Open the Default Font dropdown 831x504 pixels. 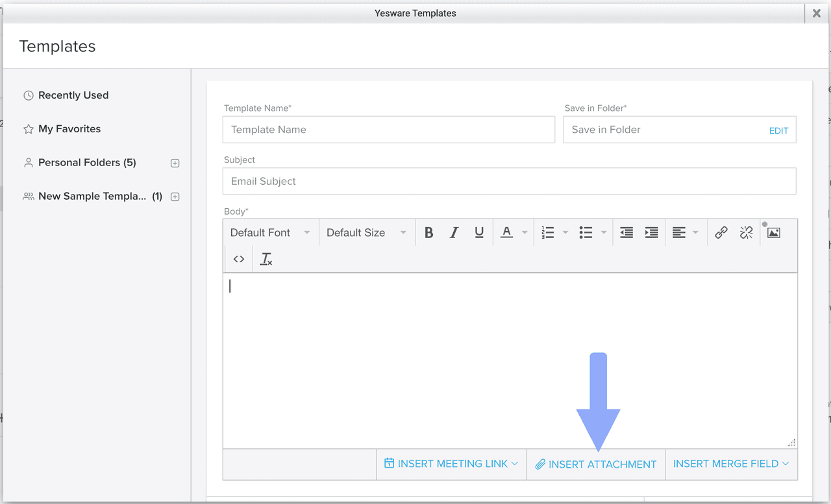[x=270, y=233]
